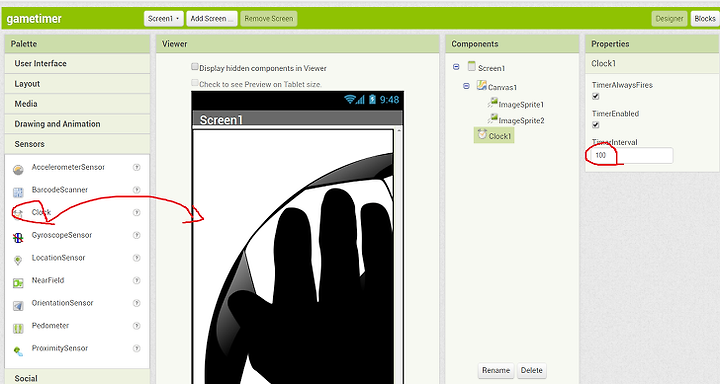720x384 pixels.
Task: Open help for Pedometer
Action: point(136,326)
